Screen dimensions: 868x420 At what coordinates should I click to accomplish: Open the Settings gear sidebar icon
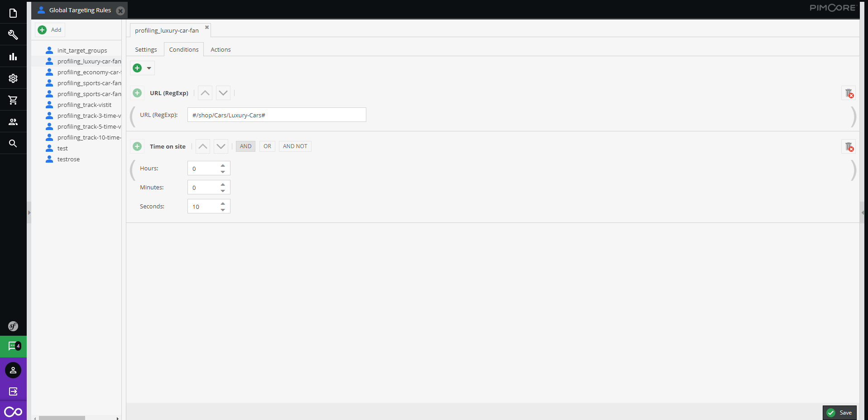(13, 78)
